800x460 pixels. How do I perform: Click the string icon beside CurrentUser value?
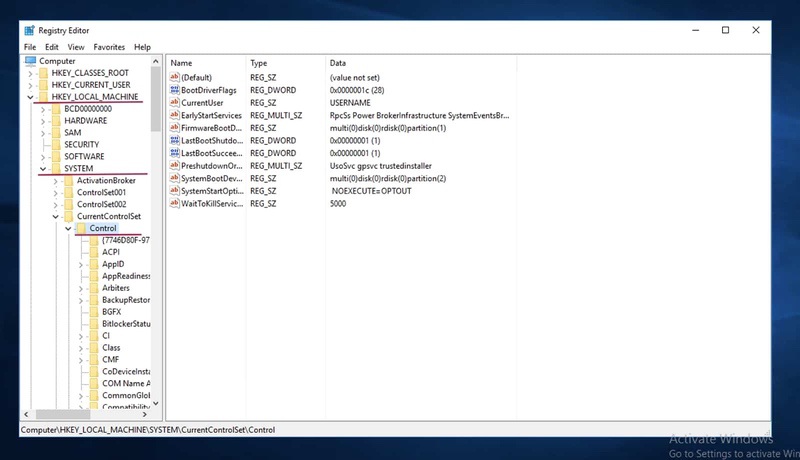[174, 102]
